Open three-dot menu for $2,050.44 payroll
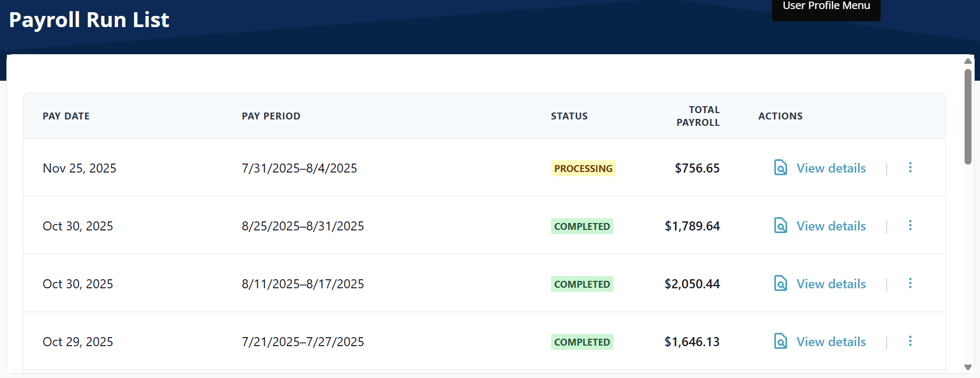The height and width of the screenshot is (378, 980). [x=910, y=283]
